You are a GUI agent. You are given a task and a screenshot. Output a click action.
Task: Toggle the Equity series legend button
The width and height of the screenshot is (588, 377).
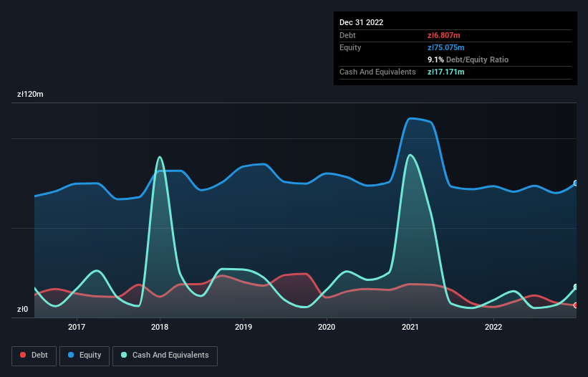[x=85, y=355]
